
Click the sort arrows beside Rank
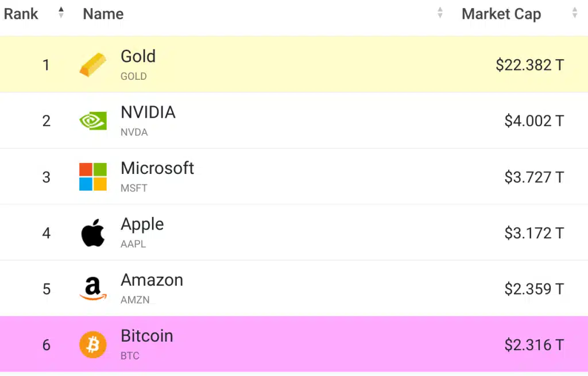pyautogui.click(x=60, y=13)
